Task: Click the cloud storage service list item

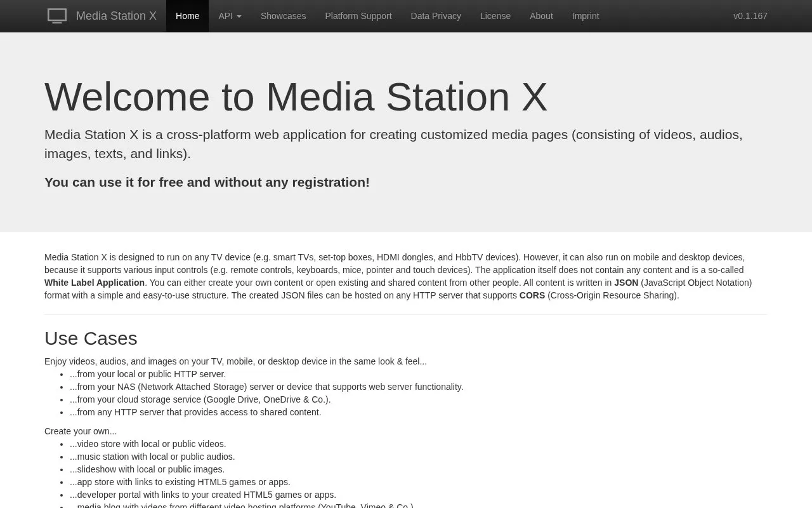Action: tap(200, 399)
